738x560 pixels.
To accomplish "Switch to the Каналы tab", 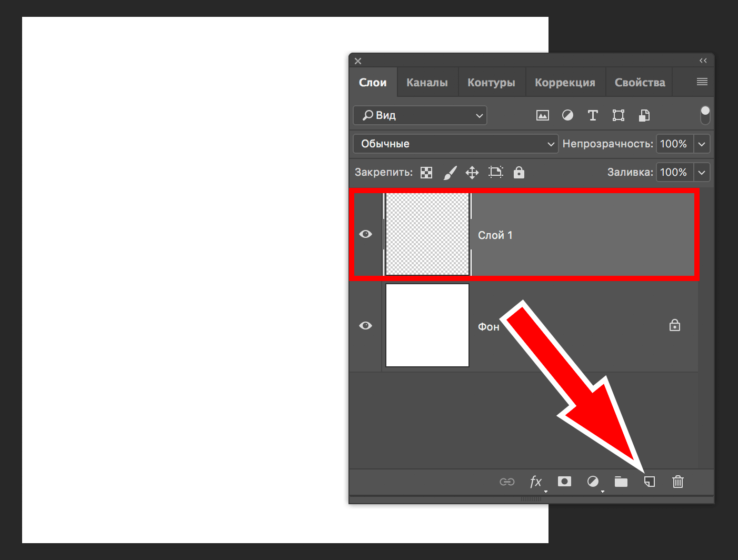I will pos(427,83).
